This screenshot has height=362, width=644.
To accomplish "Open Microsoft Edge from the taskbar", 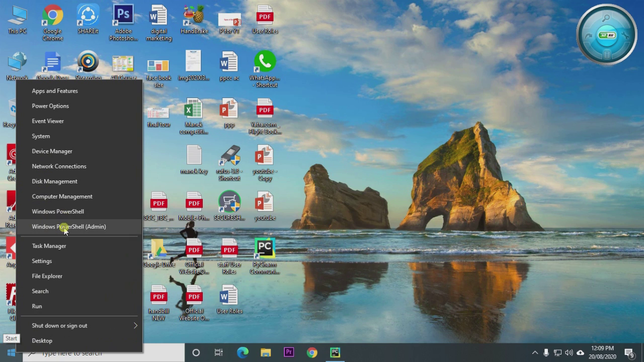I will (x=243, y=353).
